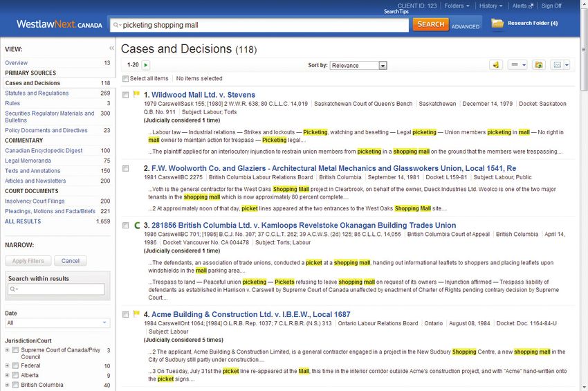Expand the British Columbia tree node
The width and height of the screenshot is (588, 391).
pos(7,385)
